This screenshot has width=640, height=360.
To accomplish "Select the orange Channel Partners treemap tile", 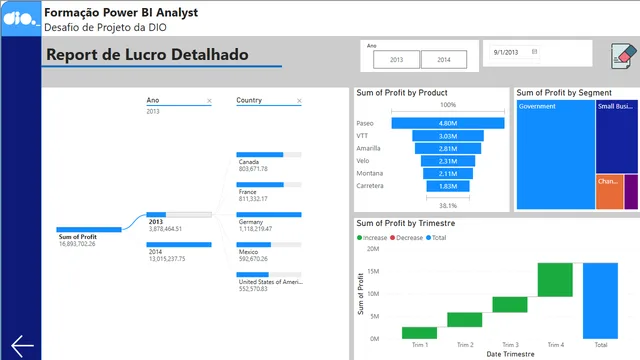I will (x=609, y=192).
